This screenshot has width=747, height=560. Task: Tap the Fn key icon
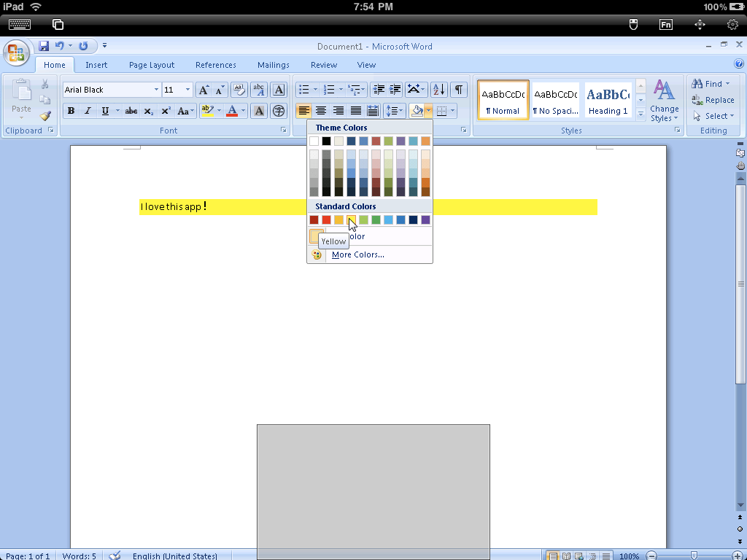point(666,24)
